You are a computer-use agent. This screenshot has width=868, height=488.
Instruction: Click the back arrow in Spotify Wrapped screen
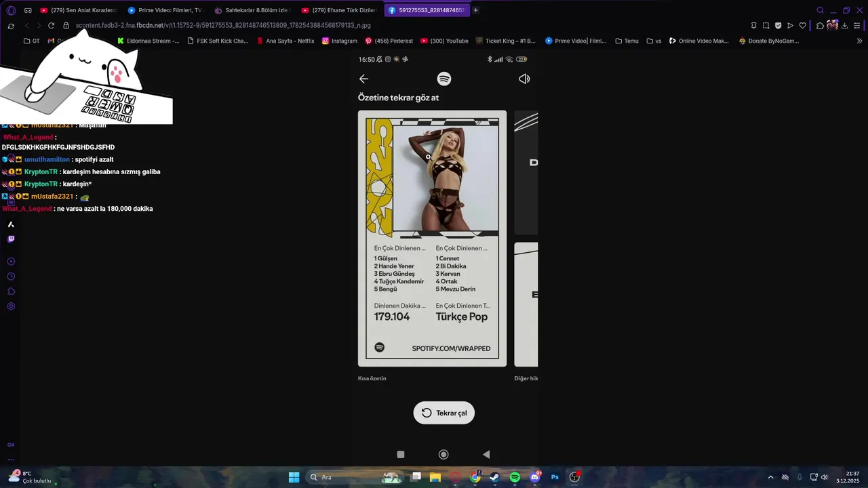tap(363, 79)
